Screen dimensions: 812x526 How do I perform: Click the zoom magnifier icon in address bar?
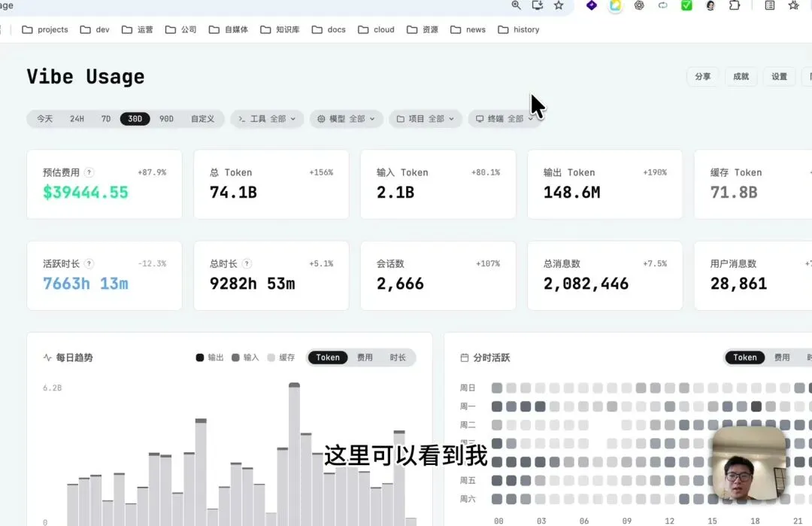(x=516, y=5)
